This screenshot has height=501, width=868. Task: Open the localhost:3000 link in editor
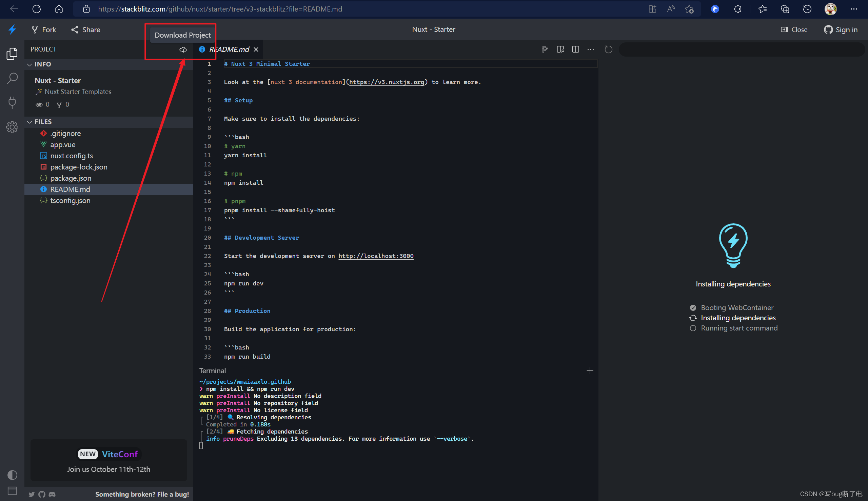376,256
